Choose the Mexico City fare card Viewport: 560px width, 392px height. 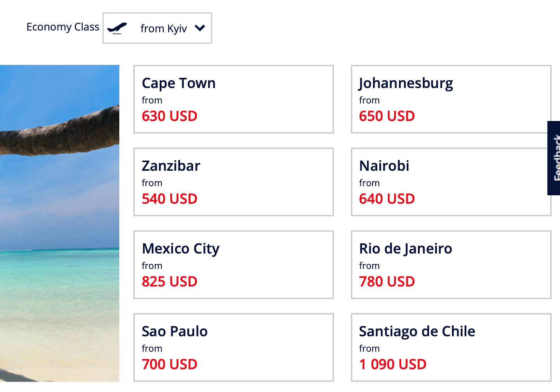point(233,265)
